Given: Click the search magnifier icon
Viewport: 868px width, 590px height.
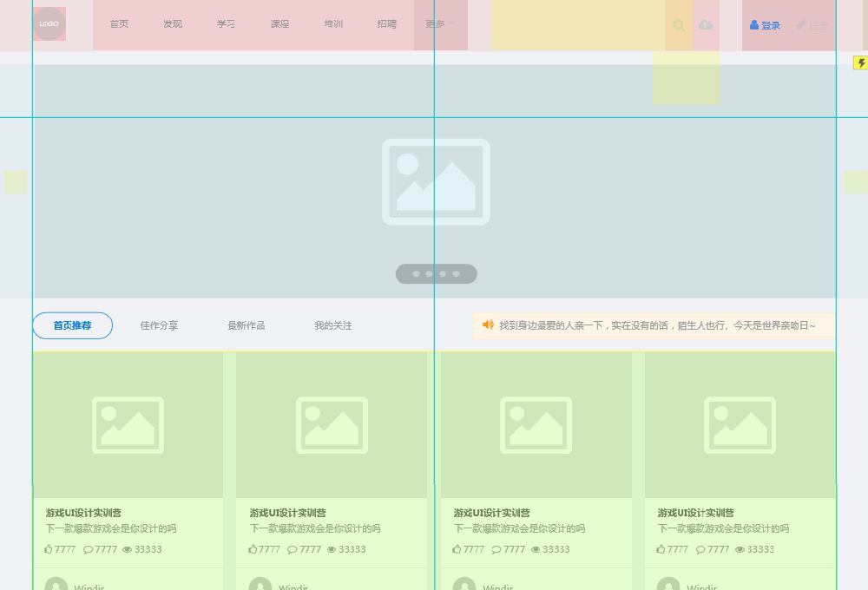Looking at the screenshot, I should [x=679, y=25].
